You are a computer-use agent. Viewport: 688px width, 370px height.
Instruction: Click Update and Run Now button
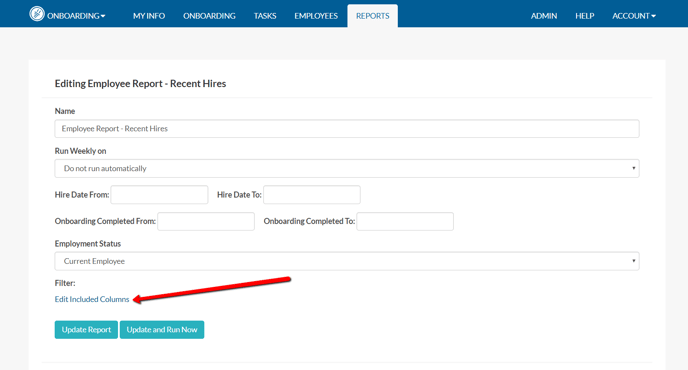[x=162, y=330]
